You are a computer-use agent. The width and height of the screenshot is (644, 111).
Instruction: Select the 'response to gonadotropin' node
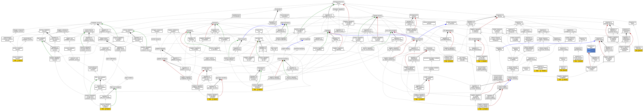(x=578, y=49)
